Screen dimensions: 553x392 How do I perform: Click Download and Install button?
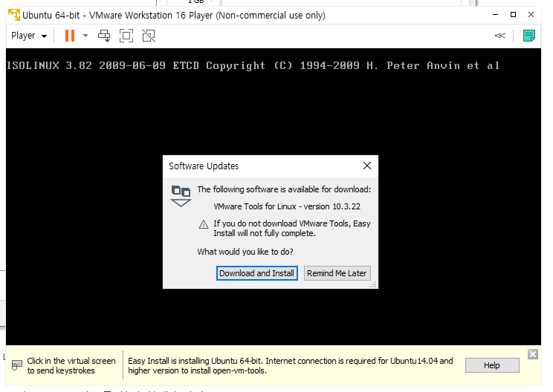click(x=256, y=273)
